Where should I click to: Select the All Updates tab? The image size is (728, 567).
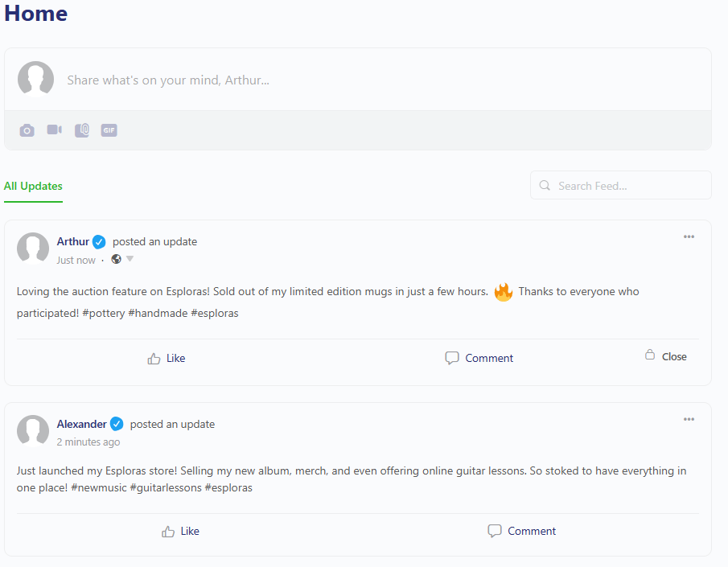tap(33, 187)
